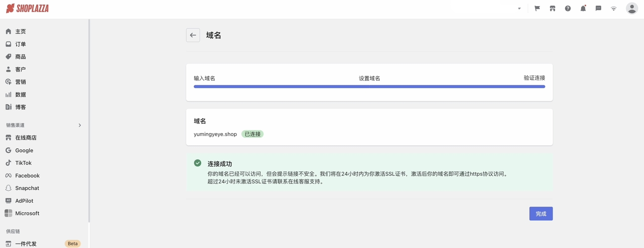This screenshot has height=248, width=644.
Task: Open the chat message icon
Action: (598, 9)
